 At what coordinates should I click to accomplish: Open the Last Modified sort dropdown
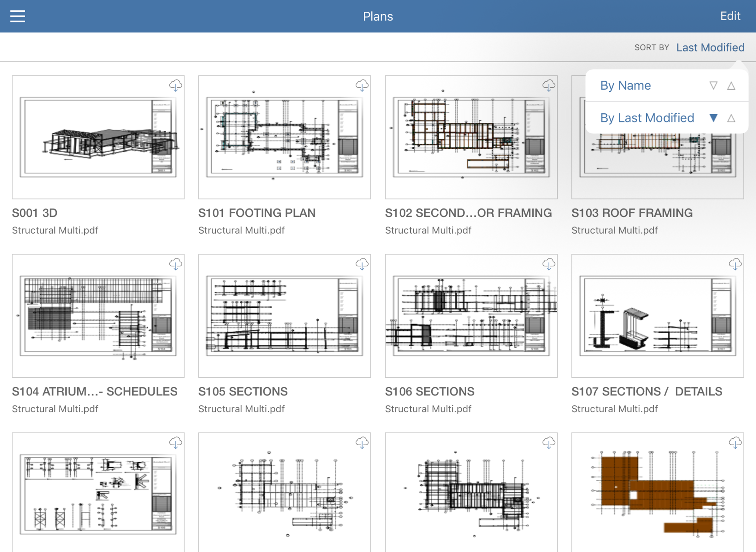pos(710,47)
